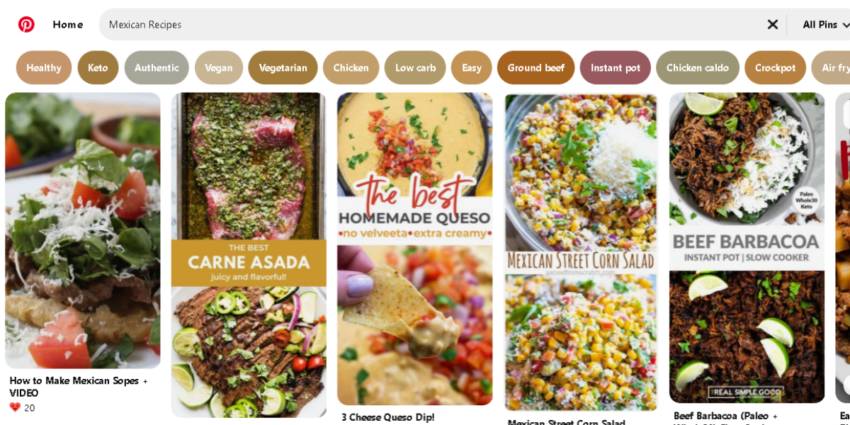Image resolution: width=850 pixels, height=425 pixels.
Task: Apply the Vegetarian filter
Action: (283, 68)
